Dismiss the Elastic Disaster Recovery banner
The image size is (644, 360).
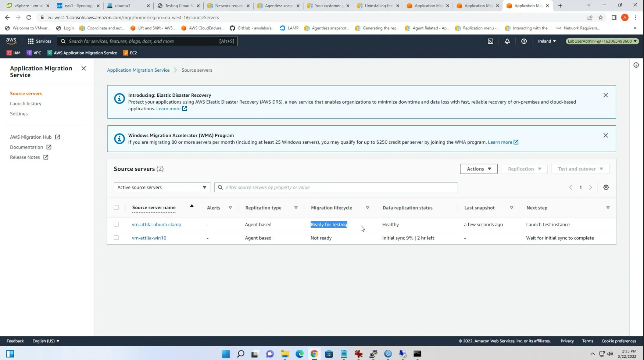tap(605, 95)
